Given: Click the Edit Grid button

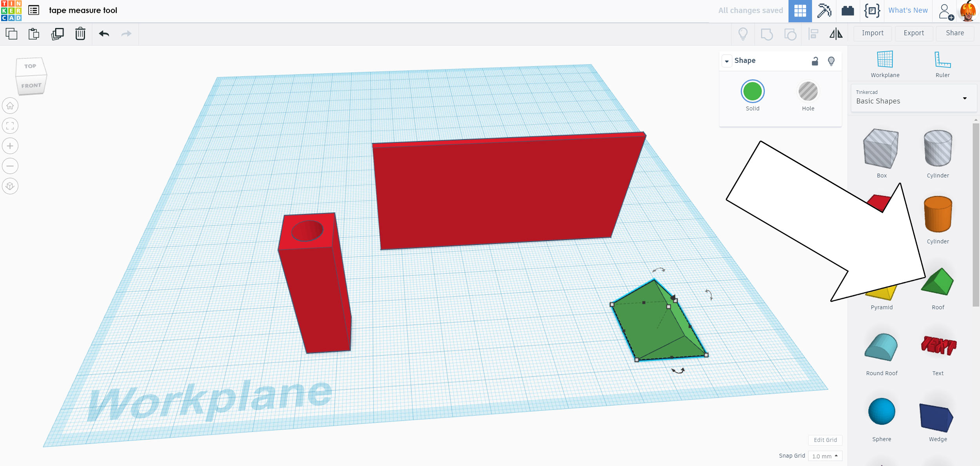Looking at the screenshot, I should point(825,440).
